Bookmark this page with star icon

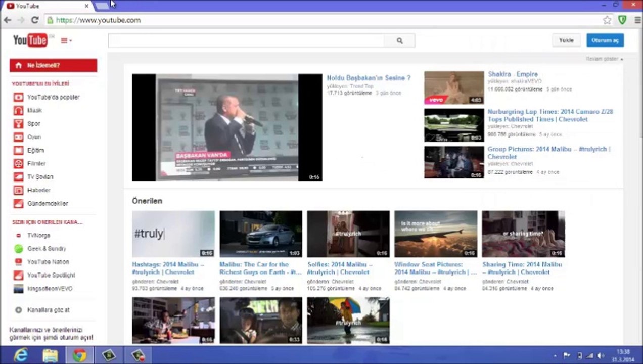pyautogui.click(x=607, y=20)
